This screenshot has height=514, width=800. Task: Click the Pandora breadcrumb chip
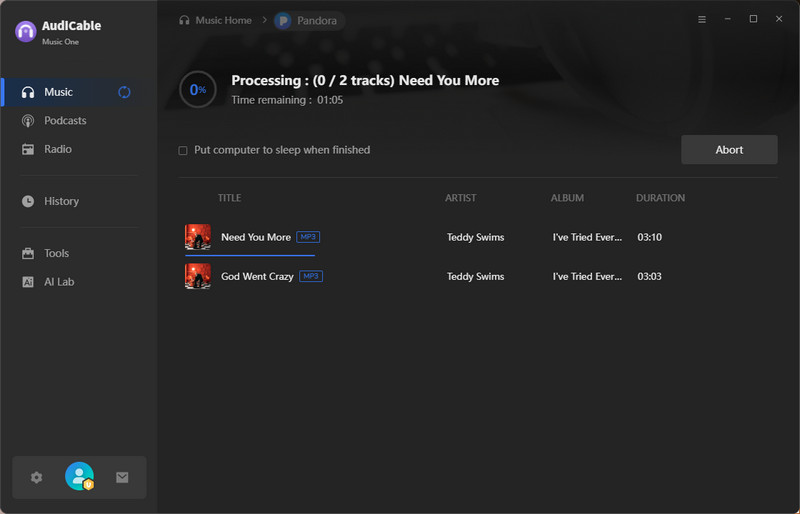pos(309,20)
